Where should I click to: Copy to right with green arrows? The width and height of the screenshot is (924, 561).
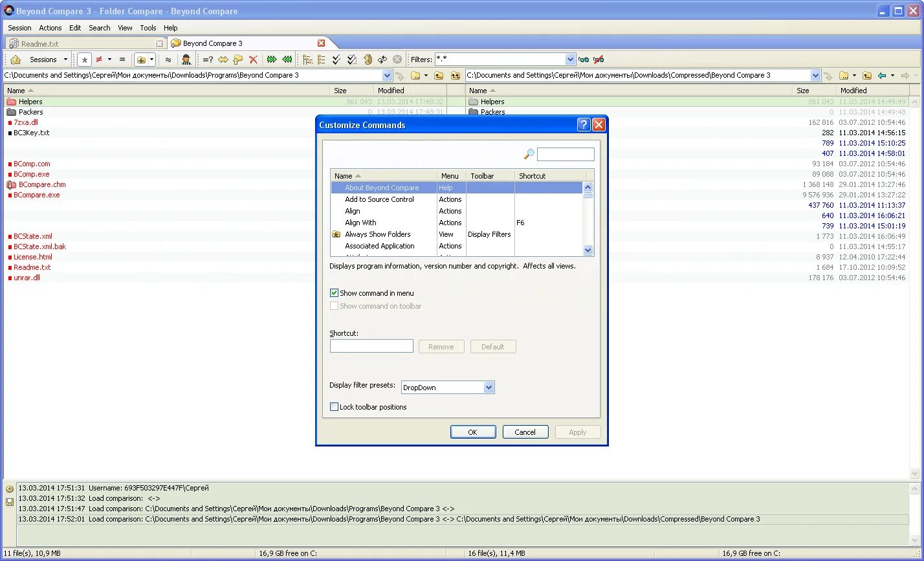272,60
